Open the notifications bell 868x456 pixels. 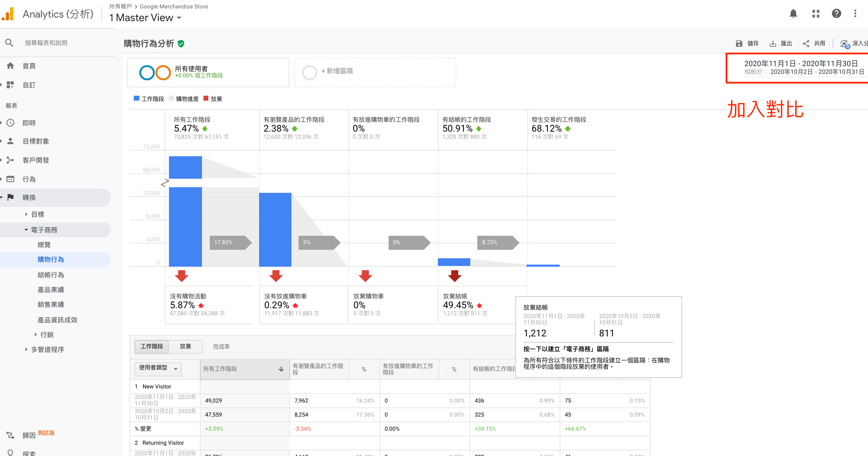(x=793, y=14)
